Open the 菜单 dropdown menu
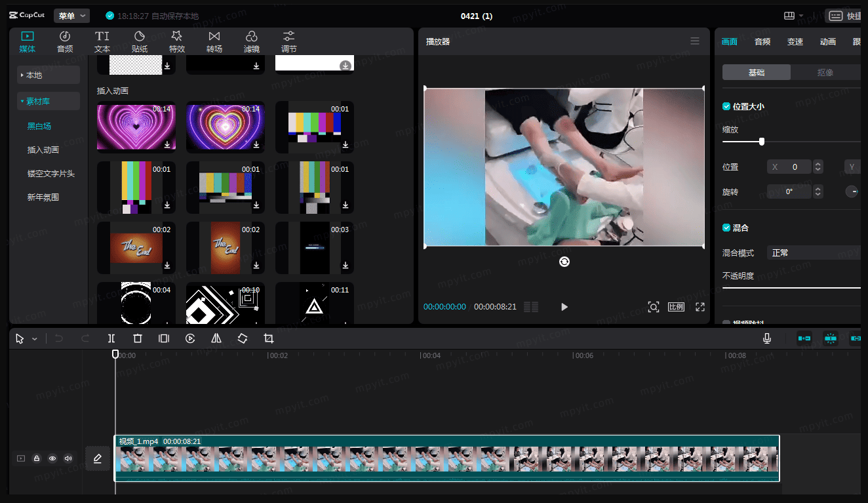868x503 pixels. click(x=71, y=16)
